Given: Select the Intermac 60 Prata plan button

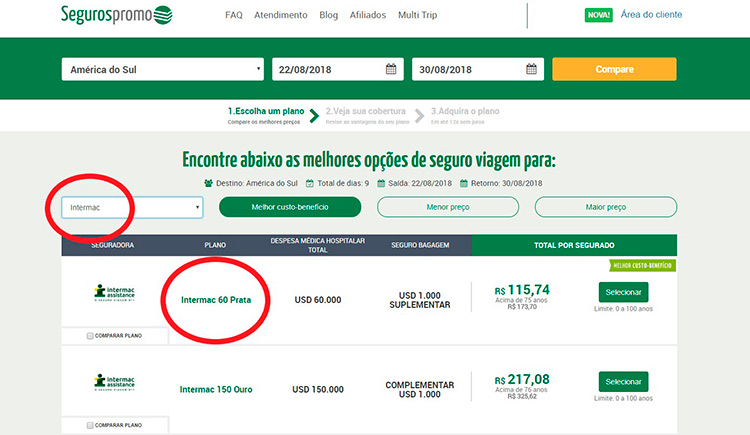Looking at the screenshot, I should (623, 293).
